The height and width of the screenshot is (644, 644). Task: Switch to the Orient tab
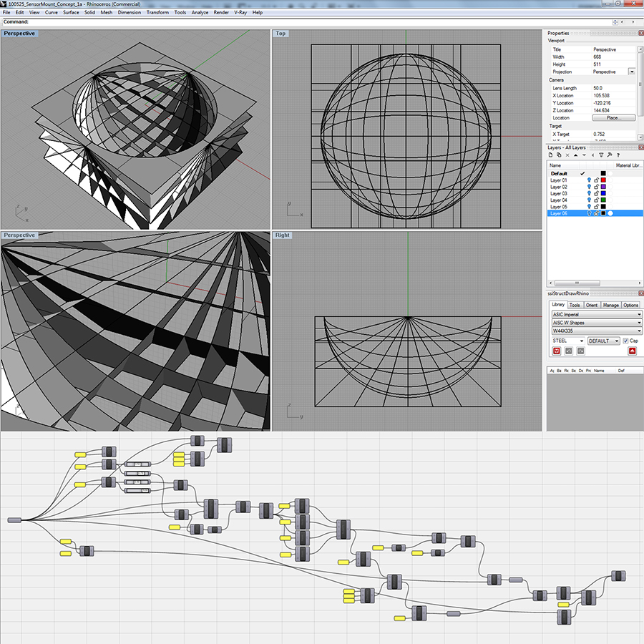click(x=592, y=305)
